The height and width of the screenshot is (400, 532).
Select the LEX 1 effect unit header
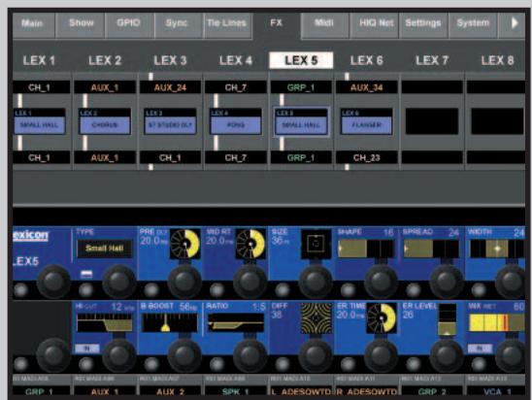tap(39, 61)
